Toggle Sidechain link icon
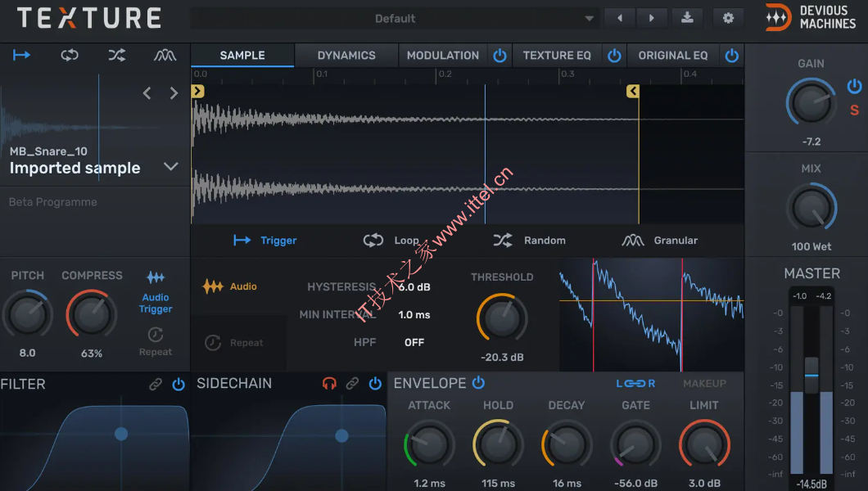Screen dimensions: 868x491 pos(352,383)
